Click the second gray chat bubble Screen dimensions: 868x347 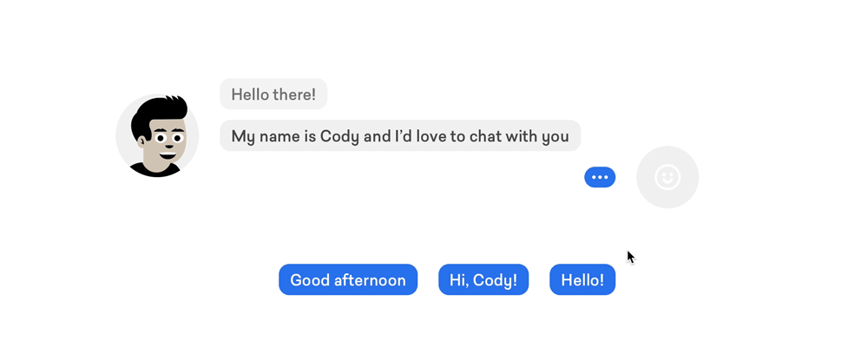tap(400, 135)
